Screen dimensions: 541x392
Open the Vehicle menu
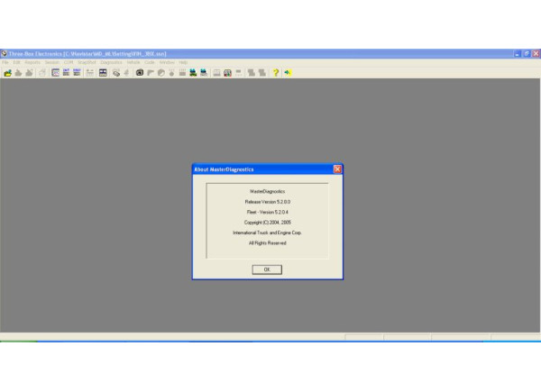(x=133, y=62)
